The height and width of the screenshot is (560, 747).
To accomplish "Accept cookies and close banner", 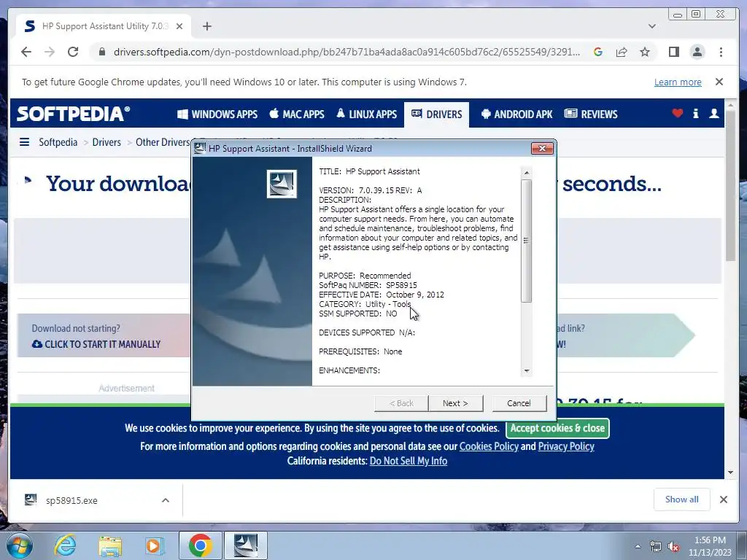I will [x=557, y=428].
